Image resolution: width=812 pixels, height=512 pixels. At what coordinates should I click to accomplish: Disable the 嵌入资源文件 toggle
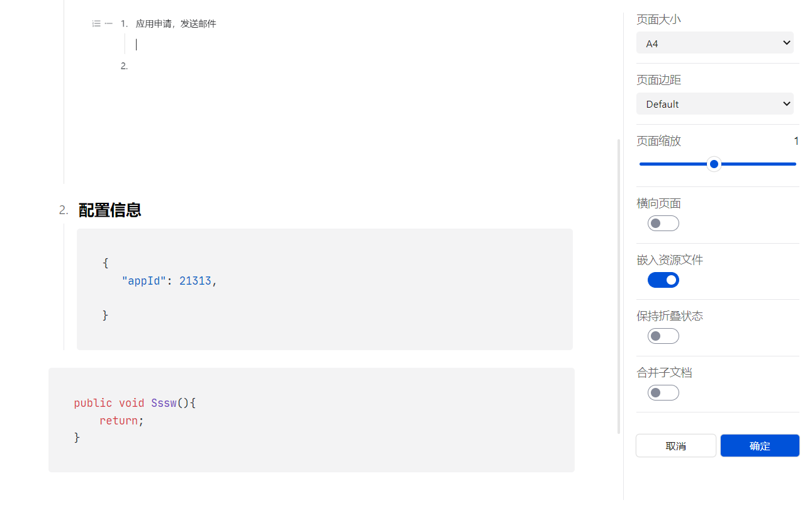(x=663, y=280)
